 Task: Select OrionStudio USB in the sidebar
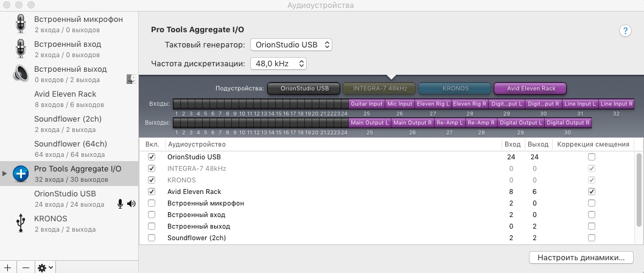pos(69,199)
